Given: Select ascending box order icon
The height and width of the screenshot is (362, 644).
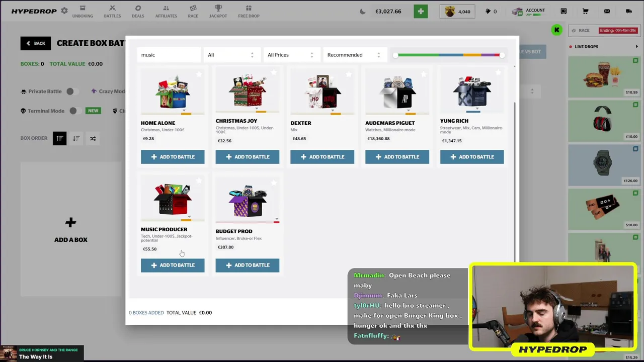Looking at the screenshot, I should [59, 138].
